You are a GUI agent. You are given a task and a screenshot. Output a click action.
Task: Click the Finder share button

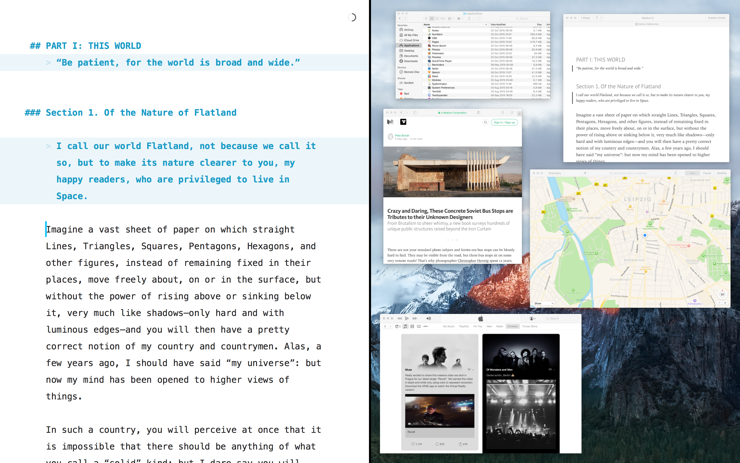pos(470,18)
